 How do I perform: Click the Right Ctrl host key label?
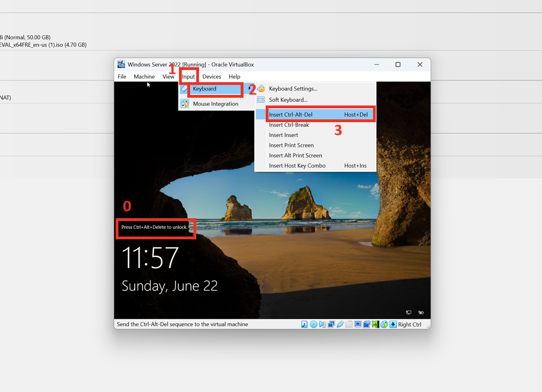410,324
